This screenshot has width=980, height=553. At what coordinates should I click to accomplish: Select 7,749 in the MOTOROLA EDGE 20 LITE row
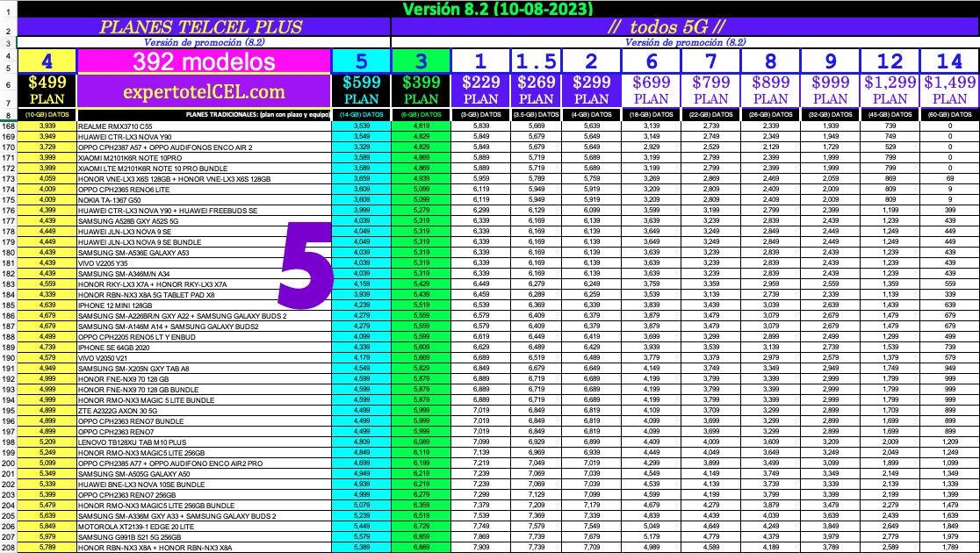[480, 526]
